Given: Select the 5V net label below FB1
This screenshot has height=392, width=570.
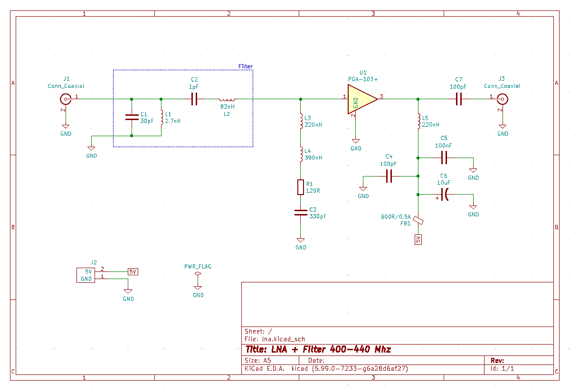Looking at the screenshot, I should tap(418, 240).
